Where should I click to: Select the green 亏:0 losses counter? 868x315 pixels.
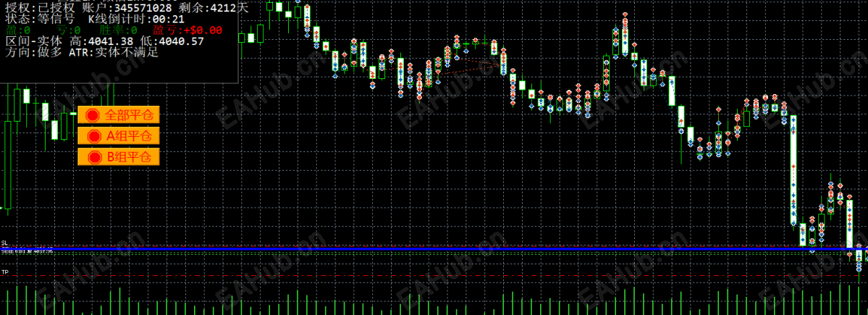pyautogui.click(x=68, y=30)
